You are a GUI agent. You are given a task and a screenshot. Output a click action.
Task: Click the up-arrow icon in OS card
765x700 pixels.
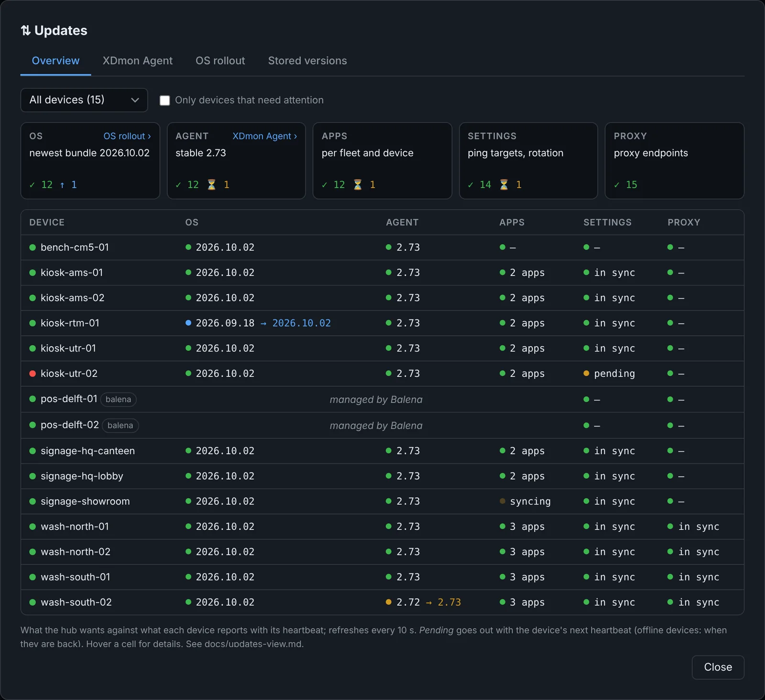coord(62,185)
